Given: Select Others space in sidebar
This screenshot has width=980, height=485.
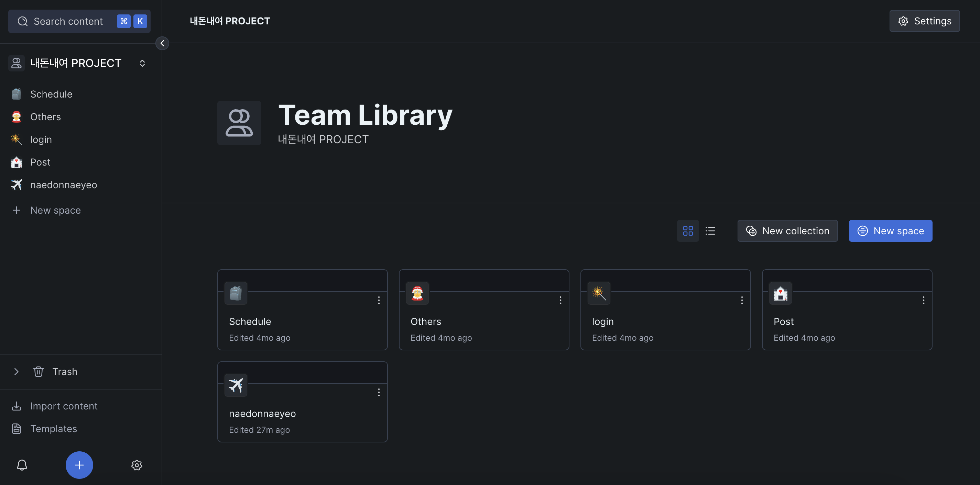Looking at the screenshot, I should 45,117.
